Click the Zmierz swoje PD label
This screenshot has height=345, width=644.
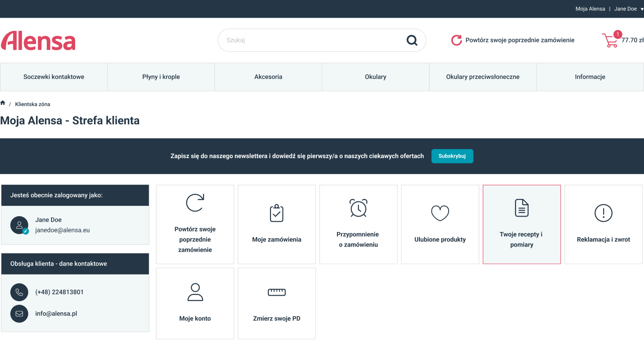[276, 319]
